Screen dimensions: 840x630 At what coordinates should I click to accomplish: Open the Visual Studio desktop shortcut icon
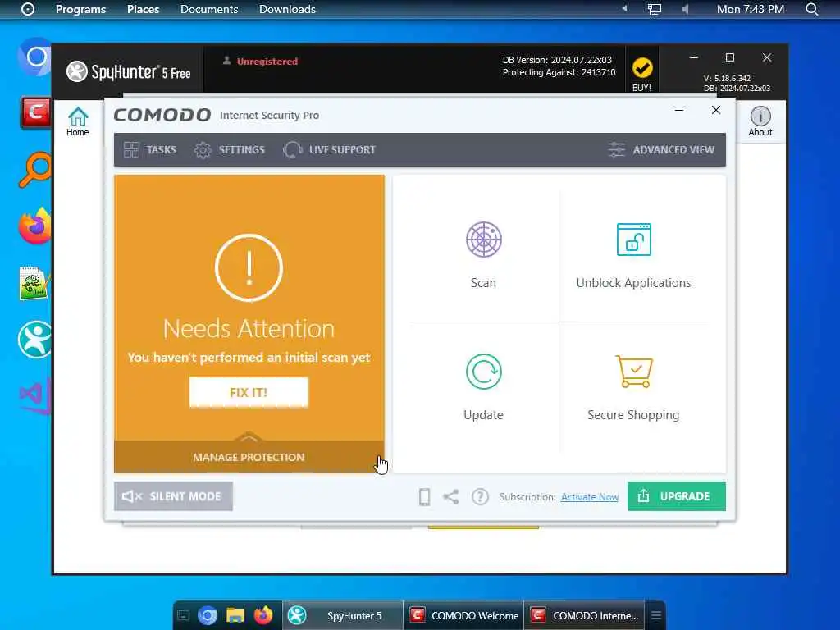[x=35, y=396]
